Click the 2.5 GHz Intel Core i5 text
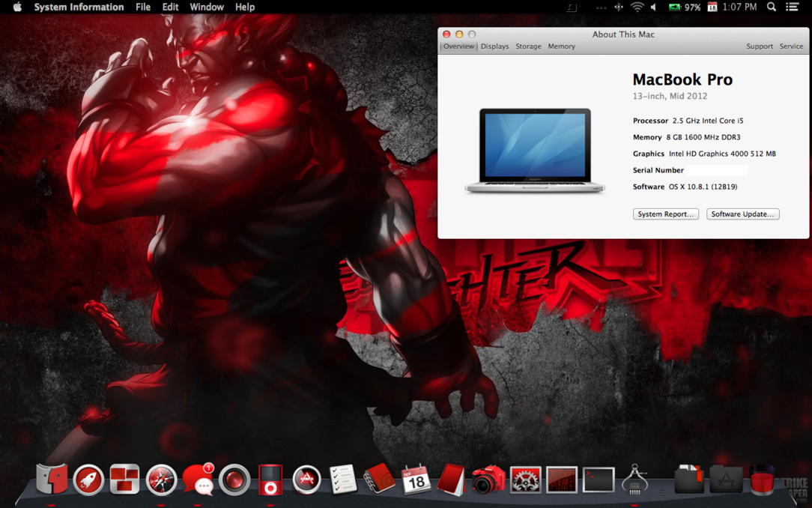The height and width of the screenshot is (508, 812). tap(708, 121)
